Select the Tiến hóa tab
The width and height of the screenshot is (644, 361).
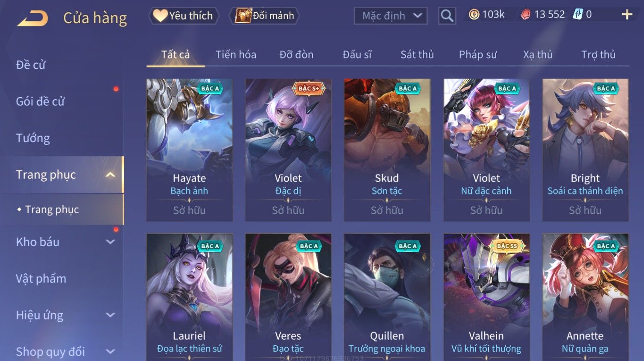[236, 55]
